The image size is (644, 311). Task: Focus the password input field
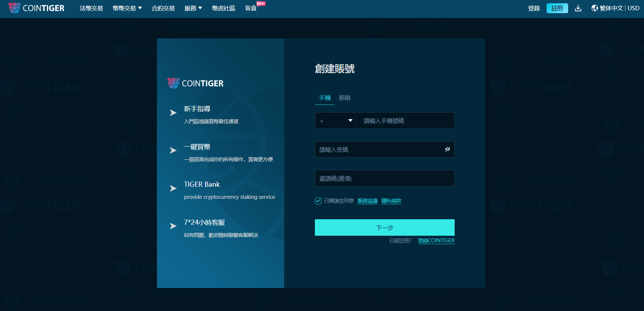(385, 149)
